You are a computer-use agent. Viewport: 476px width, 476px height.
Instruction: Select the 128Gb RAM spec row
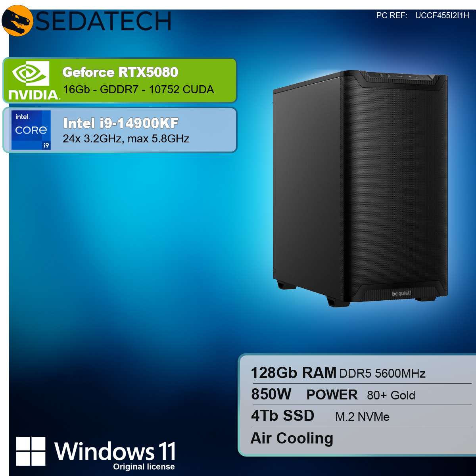(x=361, y=373)
